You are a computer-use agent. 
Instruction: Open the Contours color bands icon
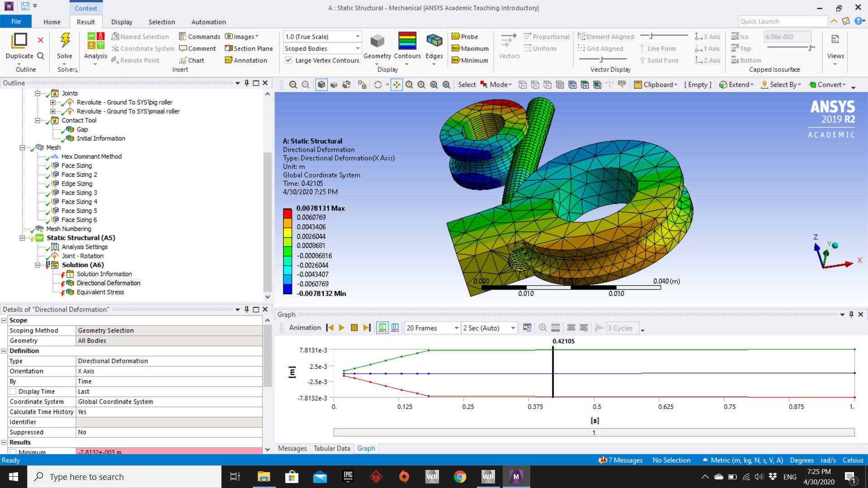[x=407, y=41]
